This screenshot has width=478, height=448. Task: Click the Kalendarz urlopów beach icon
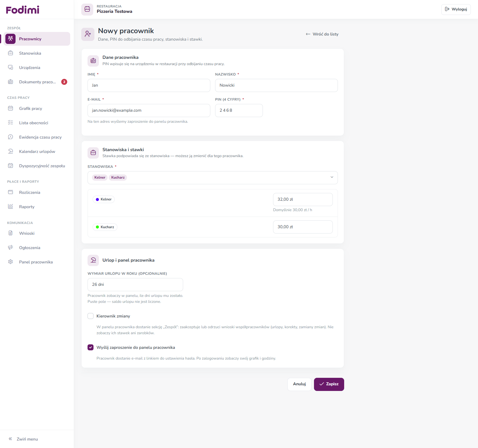[10, 151]
